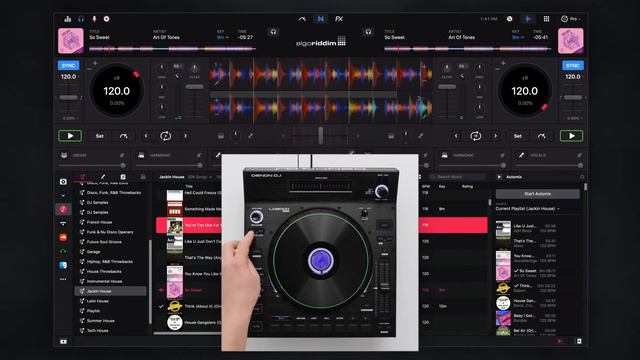Expand the Pro mode dropdown

pos(571,19)
